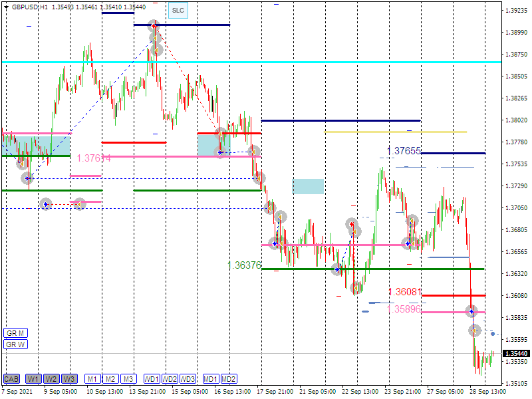
Task: Click the 21 Sep 05:00 time label
Action: [318, 392]
